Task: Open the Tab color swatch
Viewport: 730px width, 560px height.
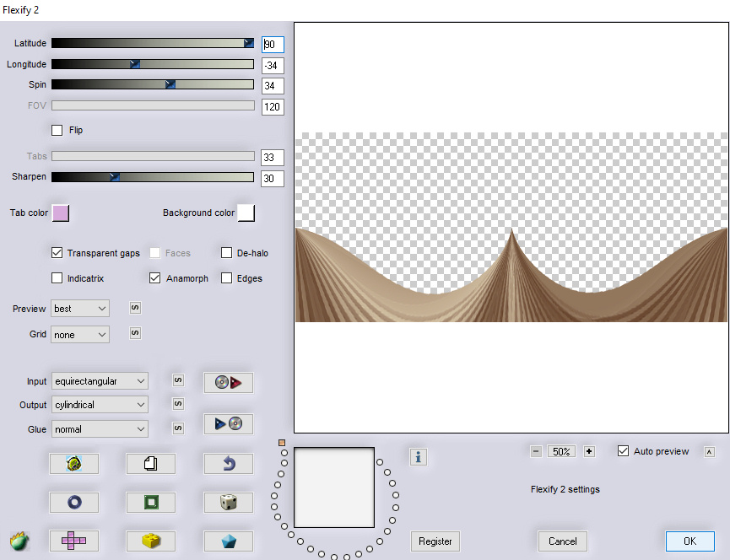Action: point(61,213)
